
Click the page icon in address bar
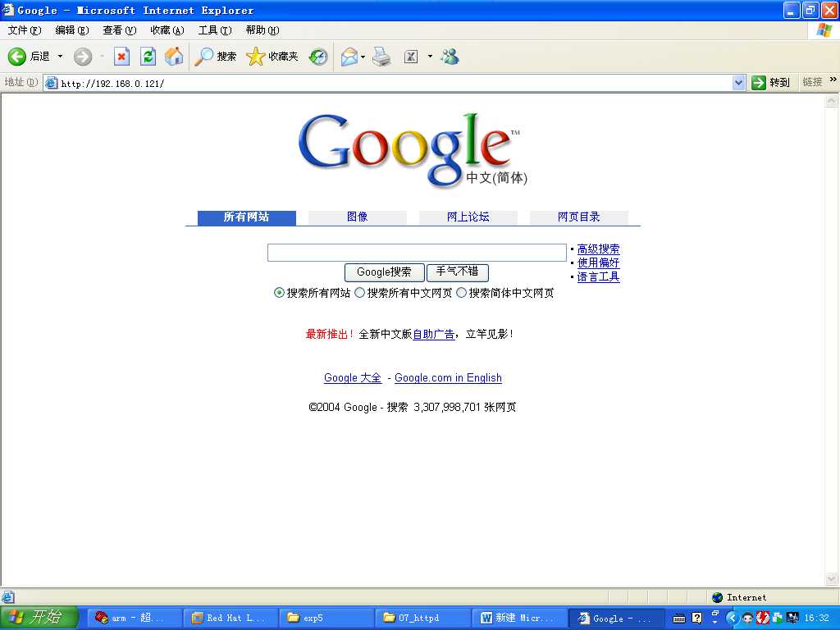[x=52, y=83]
